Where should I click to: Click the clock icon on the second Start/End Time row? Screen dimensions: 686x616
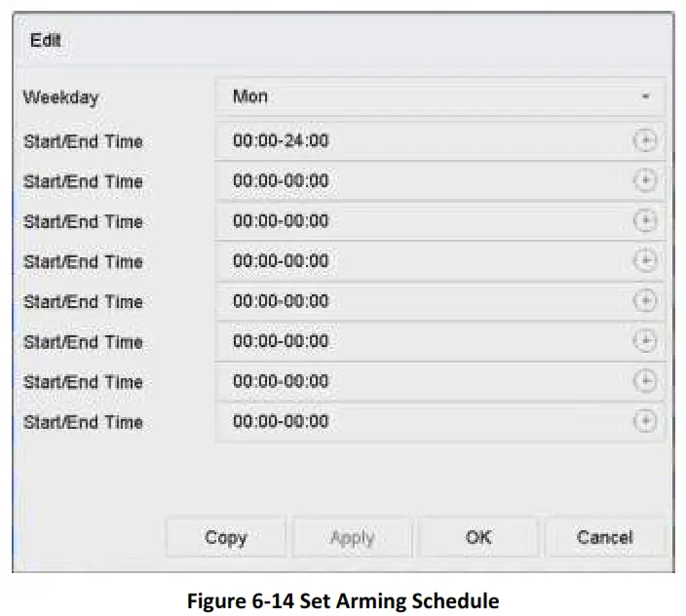tap(644, 181)
